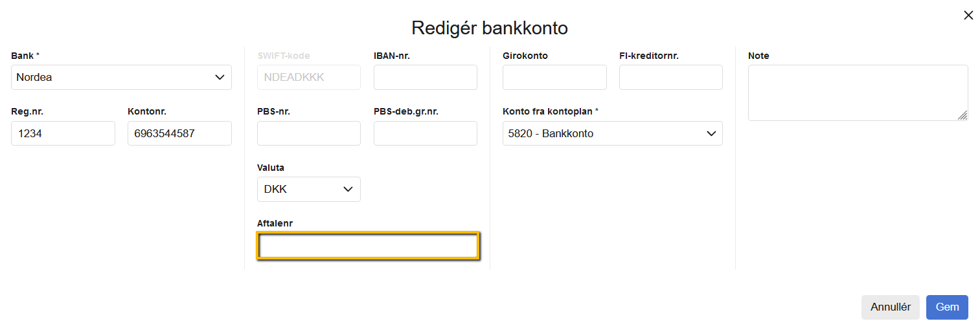Click the FI-kreditornr. input field
This screenshot has width=980, height=330.
coord(670,78)
